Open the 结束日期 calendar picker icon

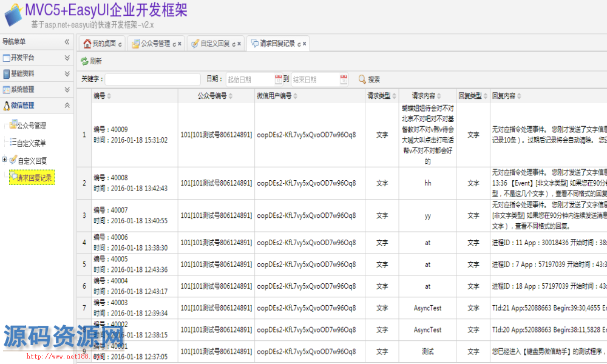coord(344,79)
